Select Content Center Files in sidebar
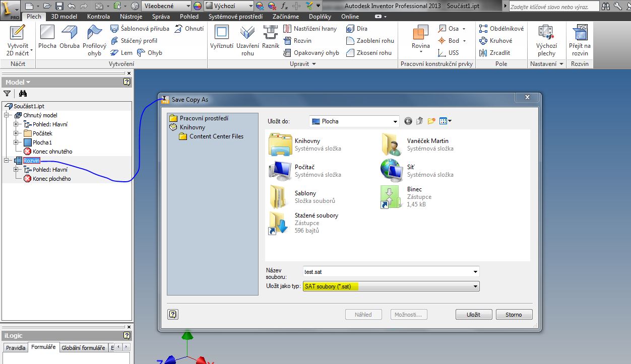631x364 pixels. tap(216, 136)
